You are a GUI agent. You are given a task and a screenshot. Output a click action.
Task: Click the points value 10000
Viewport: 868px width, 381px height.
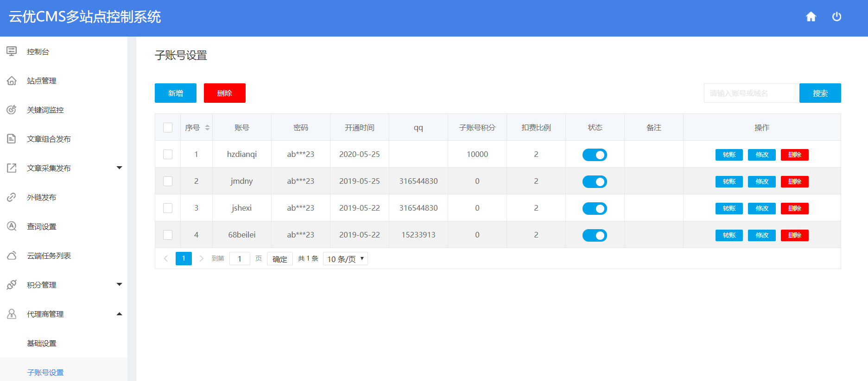pyautogui.click(x=477, y=154)
